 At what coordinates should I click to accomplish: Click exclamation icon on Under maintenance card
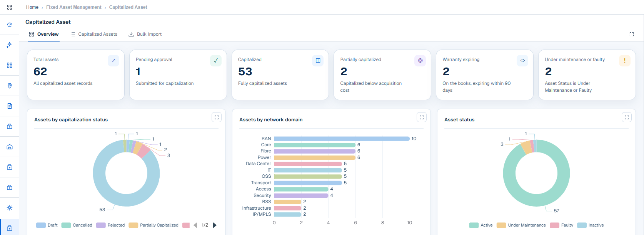pos(625,61)
